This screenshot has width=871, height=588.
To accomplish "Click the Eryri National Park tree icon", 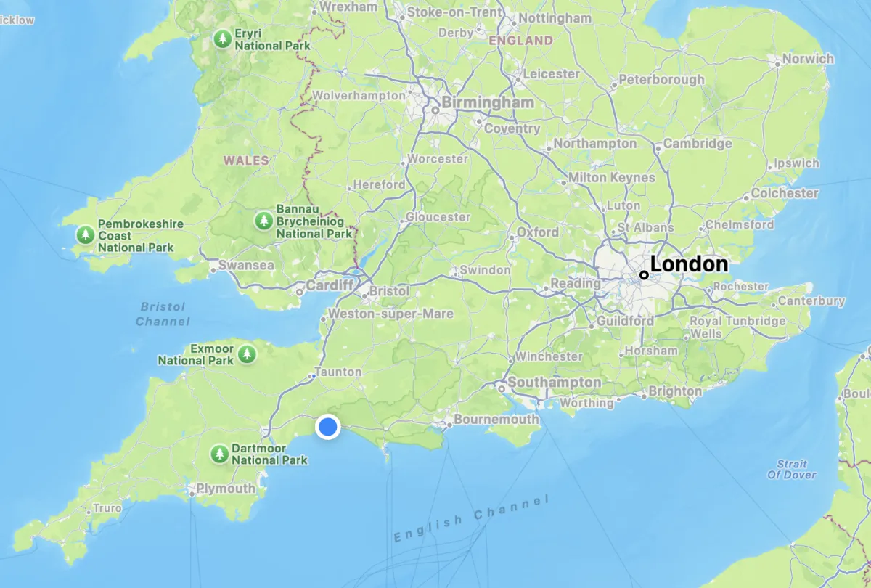I will (x=223, y=39).
